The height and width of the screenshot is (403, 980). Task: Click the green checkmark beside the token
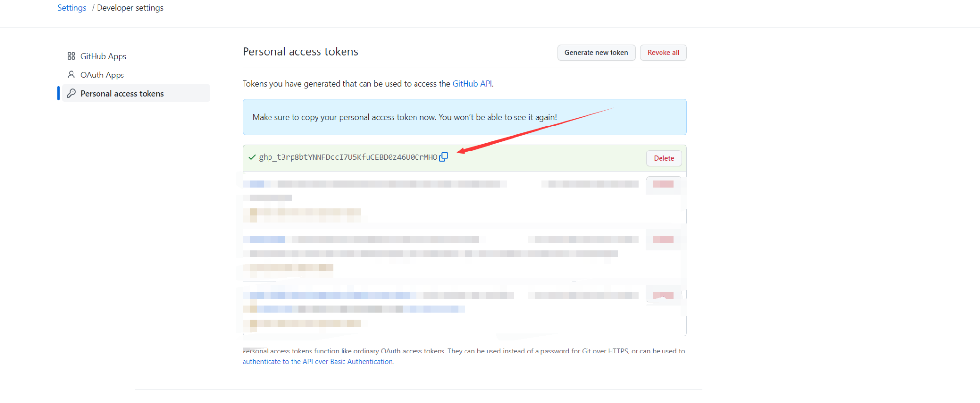tap(252, 157)
